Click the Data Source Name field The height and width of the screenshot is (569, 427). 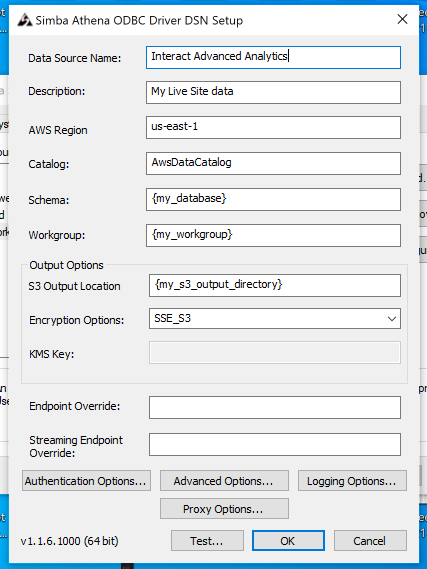[x=273, y=57]
